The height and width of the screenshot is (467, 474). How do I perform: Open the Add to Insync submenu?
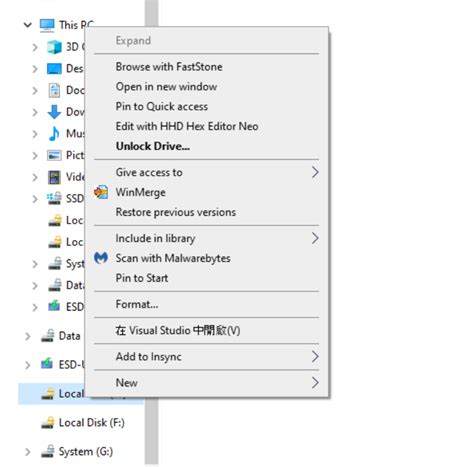(206, 357)
